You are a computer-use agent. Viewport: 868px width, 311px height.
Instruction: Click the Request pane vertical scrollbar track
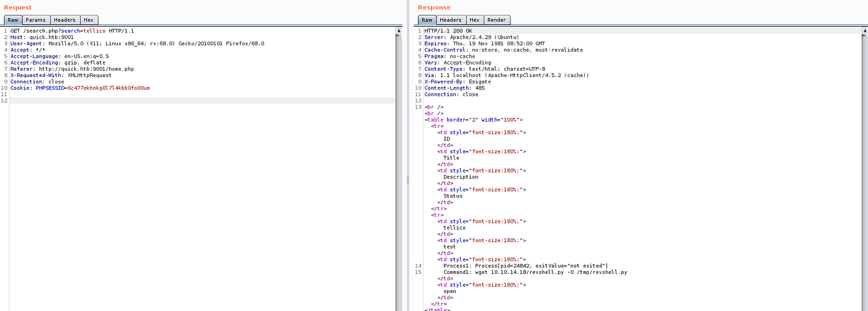click(x=398, y=174)
